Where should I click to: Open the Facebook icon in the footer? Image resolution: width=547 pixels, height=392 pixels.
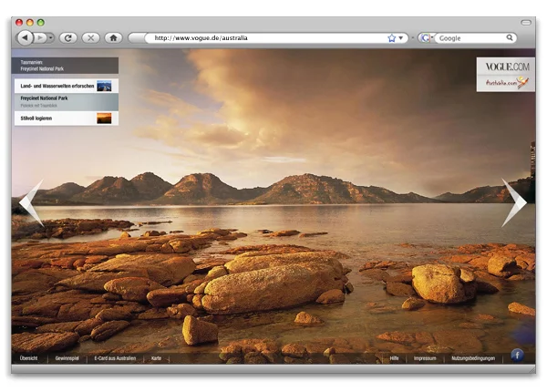(517, 355)
